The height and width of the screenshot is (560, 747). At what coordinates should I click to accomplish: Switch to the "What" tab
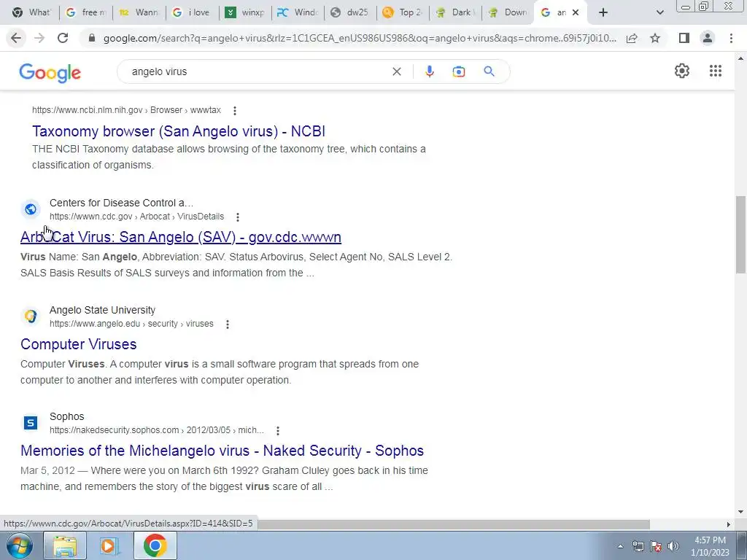32,12
